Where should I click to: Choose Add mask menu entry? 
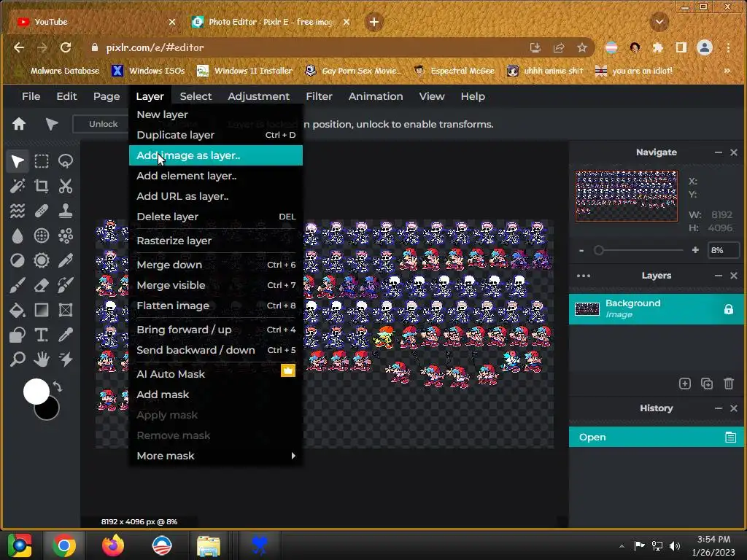pyautogui.click(x=216, y=394)
